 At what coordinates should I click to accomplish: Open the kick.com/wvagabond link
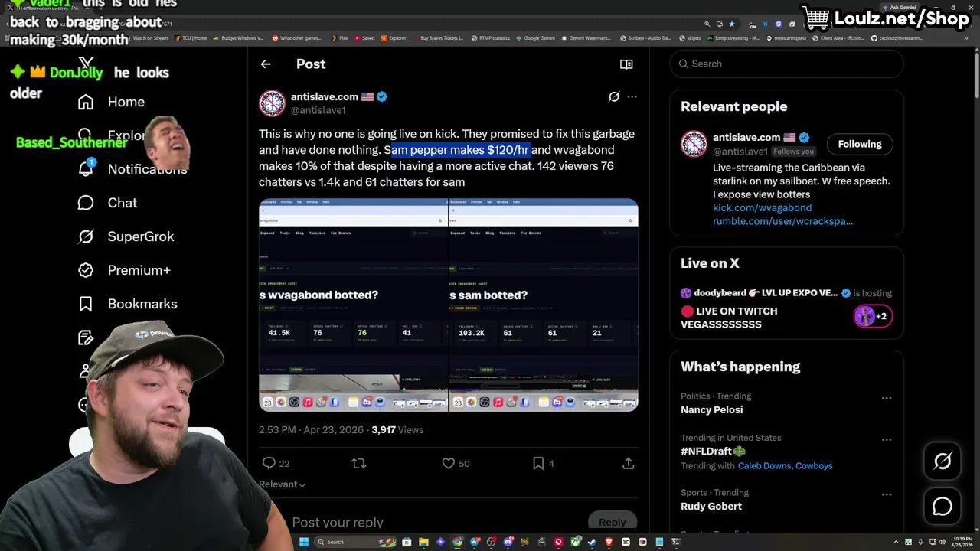(x=763, y=207)
